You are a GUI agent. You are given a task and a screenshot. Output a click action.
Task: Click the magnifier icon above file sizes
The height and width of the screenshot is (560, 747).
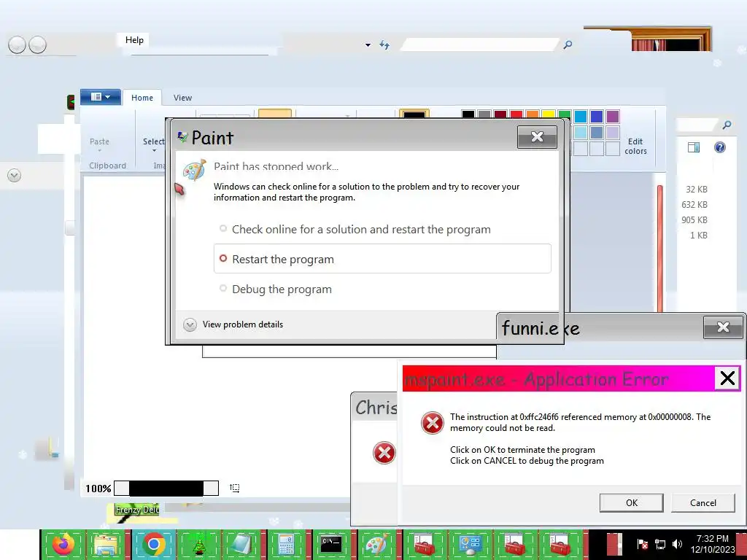click(727, 125)
